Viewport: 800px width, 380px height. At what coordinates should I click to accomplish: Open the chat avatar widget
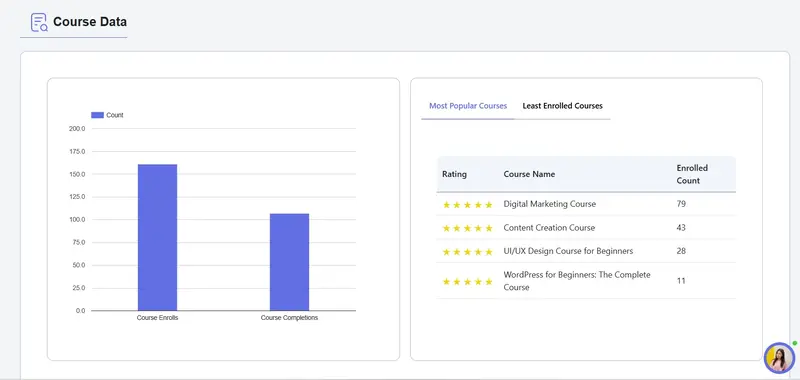tap(779, 358)
